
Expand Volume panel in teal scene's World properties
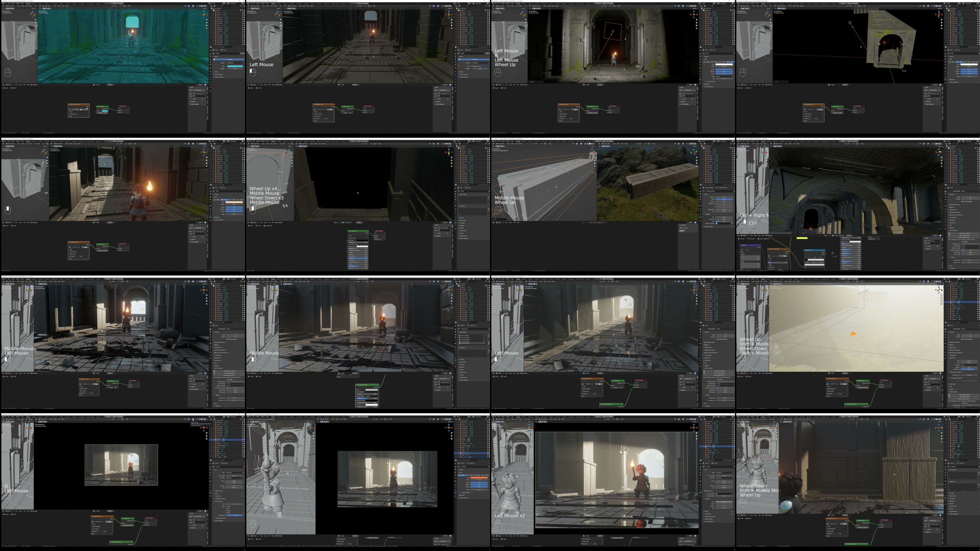(217, 72)
